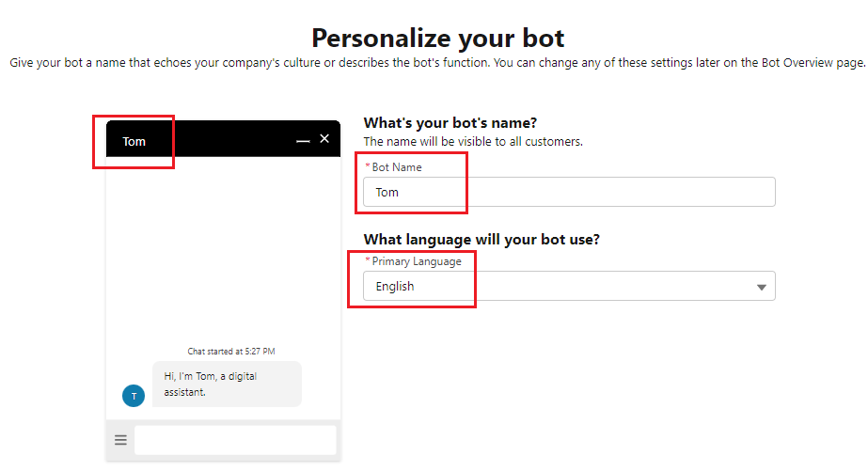The width and height of the screenshot is (868, 471).
Task: Click the black chat header bar
Action: 226,140
